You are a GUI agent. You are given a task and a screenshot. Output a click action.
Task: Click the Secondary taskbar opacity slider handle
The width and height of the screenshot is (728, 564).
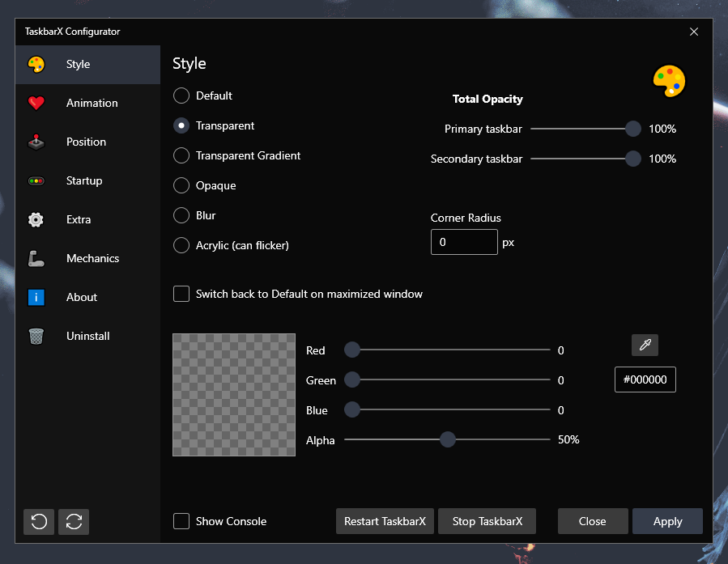pos(632,159)
